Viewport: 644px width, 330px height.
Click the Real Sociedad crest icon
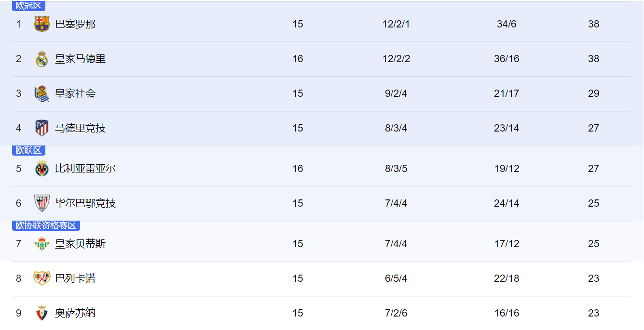[x=42, y=93]
